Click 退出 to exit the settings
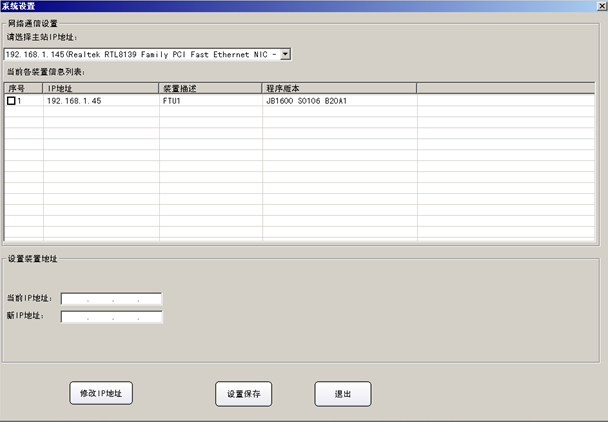Screen dimensions: 608x422 pyautogui.click(x=342, y=394)
